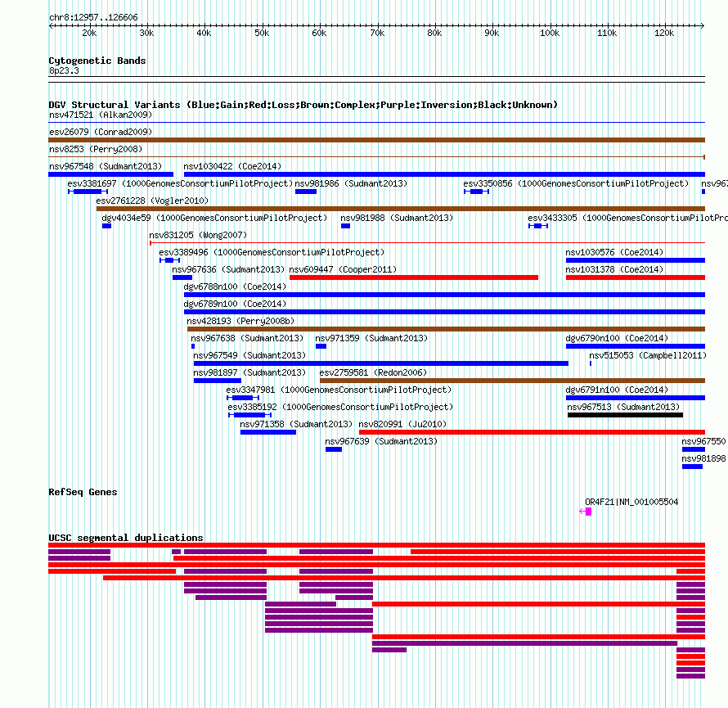Click the 100k ruler tick label
The height and width of the screenshot is (708, 728).
(549, 33)
